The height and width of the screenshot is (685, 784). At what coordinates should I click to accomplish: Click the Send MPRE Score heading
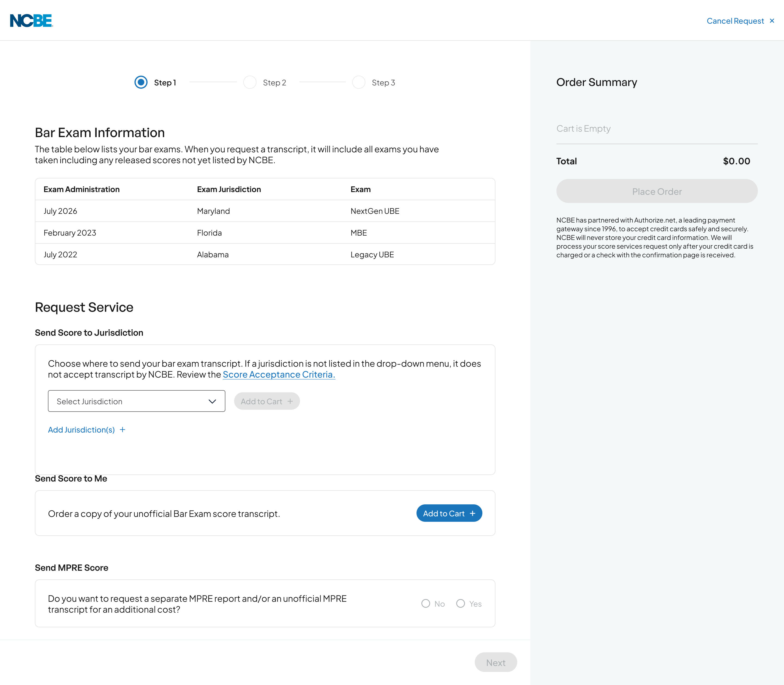click(x=72, y=568)
